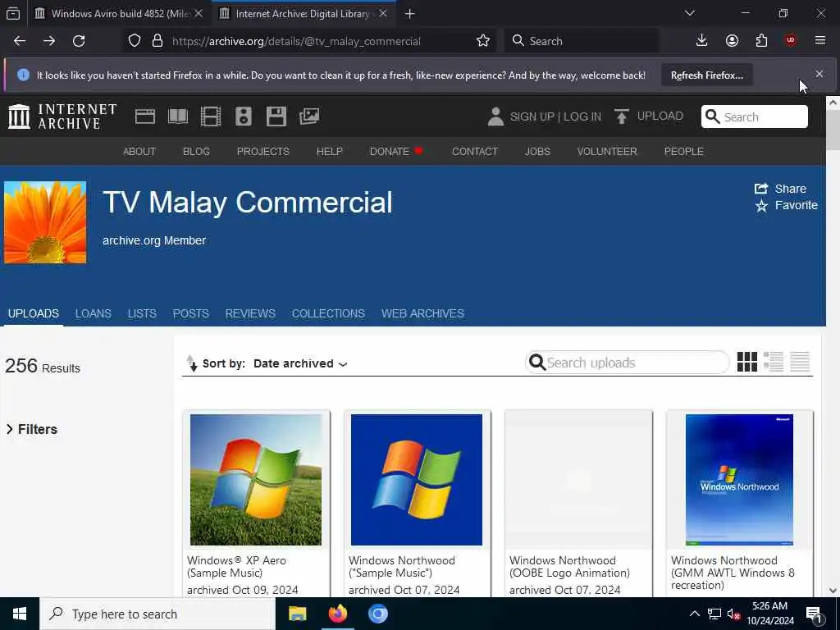
Task: Select the COLLECTIONS tab
Action: pyautogui.click(x=328, y=314)
